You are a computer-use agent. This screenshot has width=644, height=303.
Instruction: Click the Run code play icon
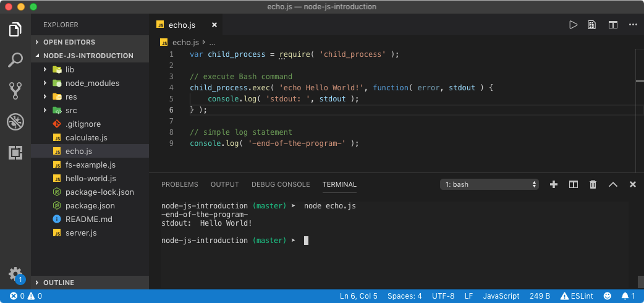pyautogui.click(x=573, y=25)
